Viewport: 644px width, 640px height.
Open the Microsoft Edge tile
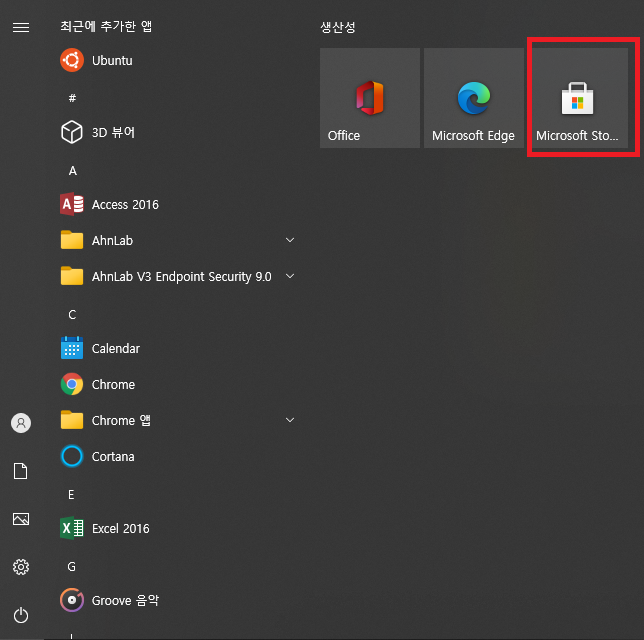(474, 98)
